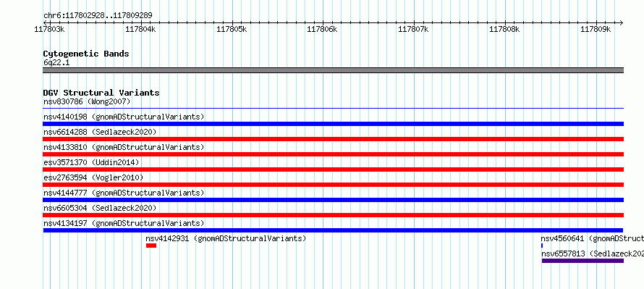Image resolution: width=644 pixels, height=289 pixels.
Task: Click the short red bar under nsv4142931
Action: coord(151,246)
